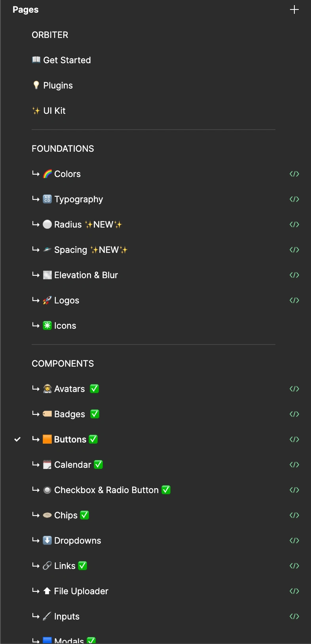
Task: Click code icon on the Avatars row
Action: point(294,389)
